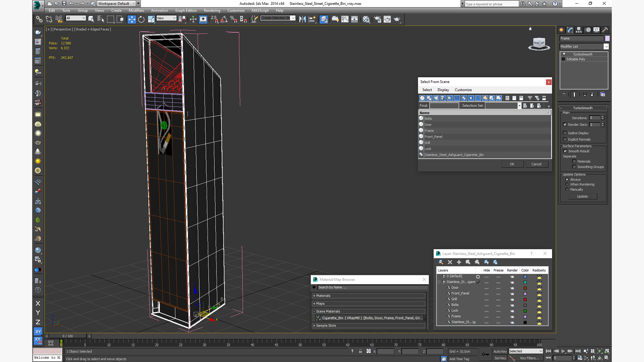This screenshot has height=362, width=644.
Task: Click Lock layer green color swatch
Action: pyautogui.click(x=525, y=311)
